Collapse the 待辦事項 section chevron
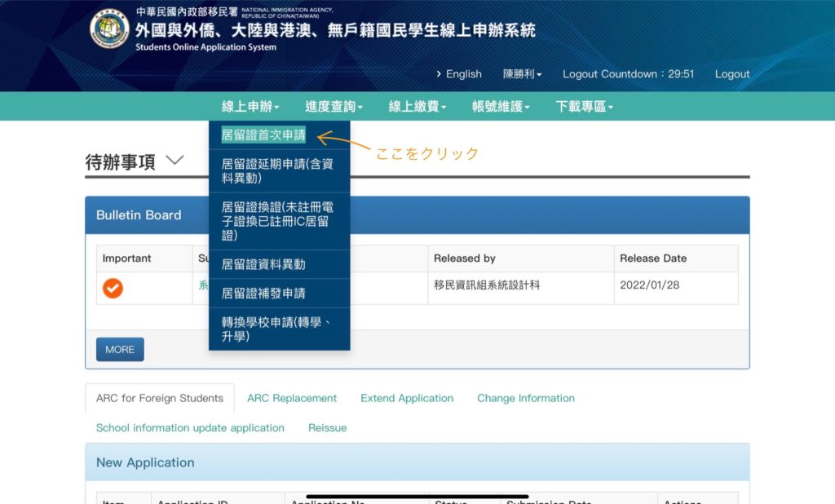Image resolution: width=835 pixels, height=504 pixels. (175, 160)
